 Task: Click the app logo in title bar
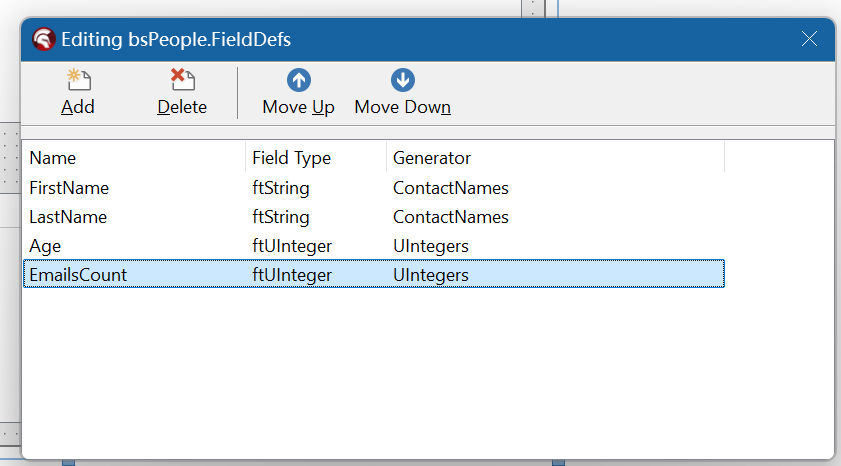tap(43, 40)
